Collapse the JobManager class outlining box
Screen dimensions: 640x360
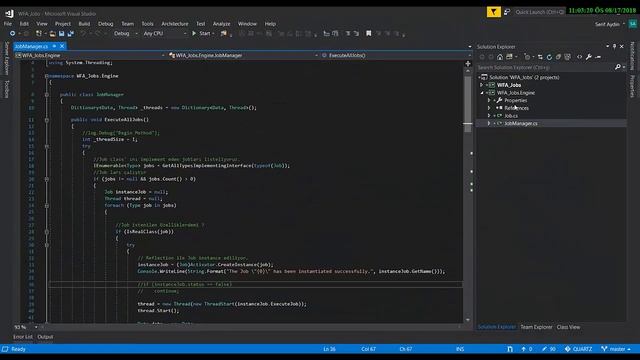pyautogui.click(x=47, y=94)
